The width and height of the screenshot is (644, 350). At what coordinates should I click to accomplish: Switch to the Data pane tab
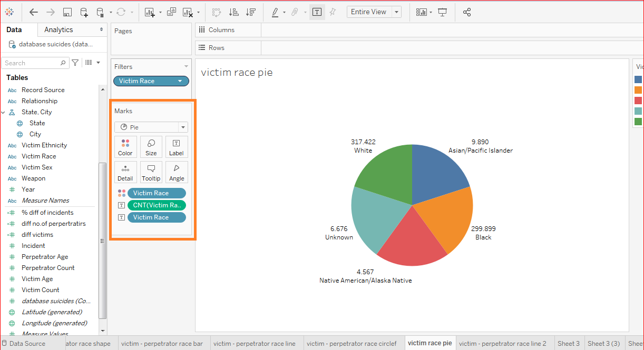(14, 30)
